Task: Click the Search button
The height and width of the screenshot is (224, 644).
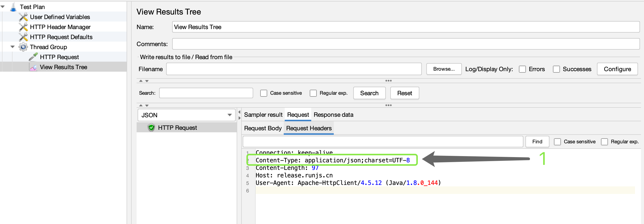Action: [369, 93]
